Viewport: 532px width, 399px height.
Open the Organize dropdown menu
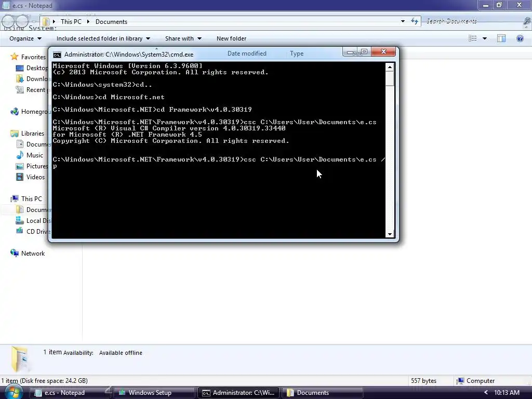[x=25, y=38]
